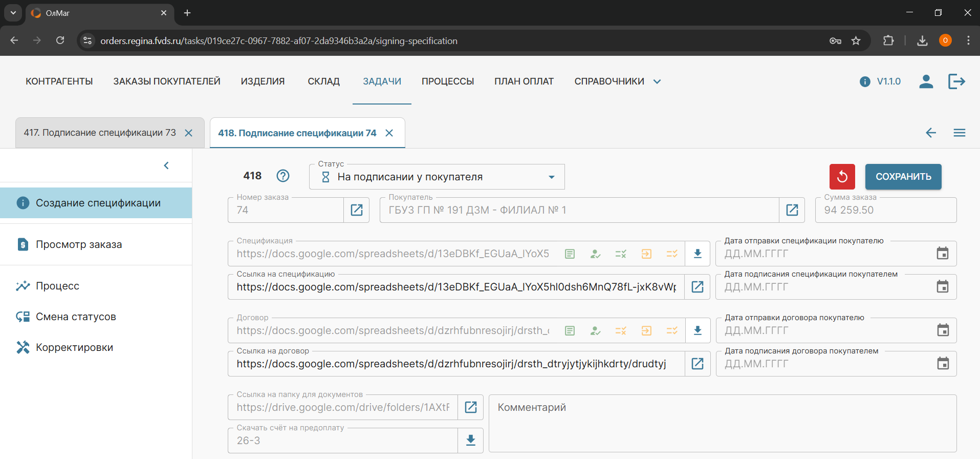Expand the Статус dropdown
The width and height of the screenshot is (980, 459).
[551, 177]
